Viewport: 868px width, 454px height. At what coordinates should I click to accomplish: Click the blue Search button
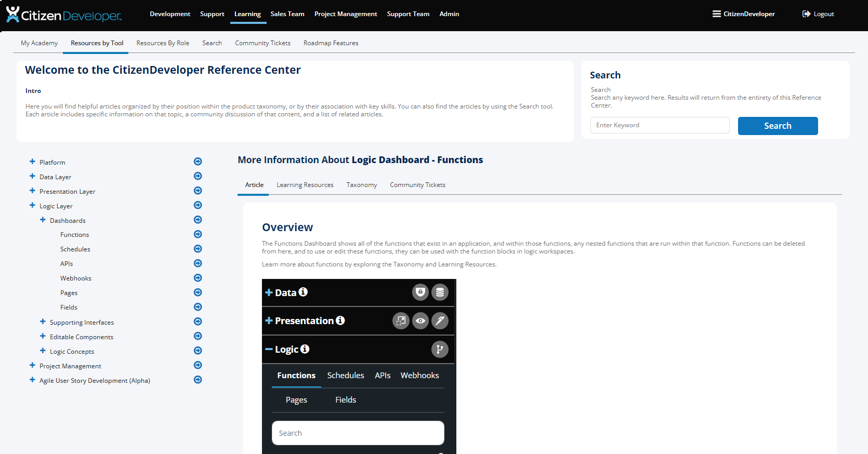click(x=778, y=126)
